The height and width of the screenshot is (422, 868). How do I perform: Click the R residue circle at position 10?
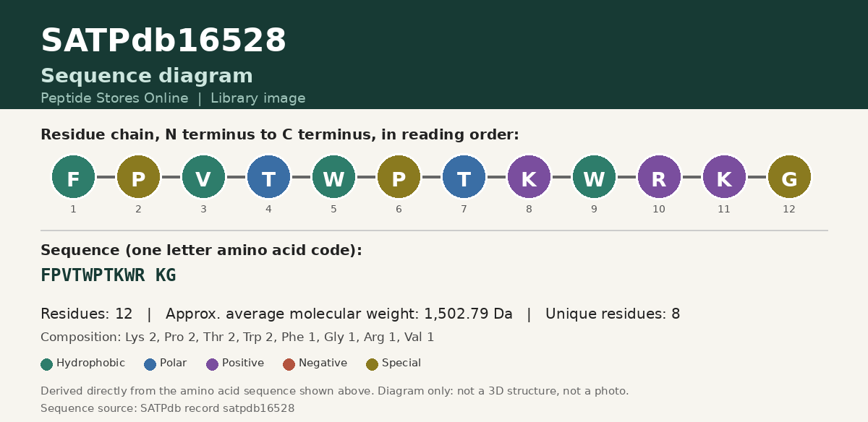659,177
